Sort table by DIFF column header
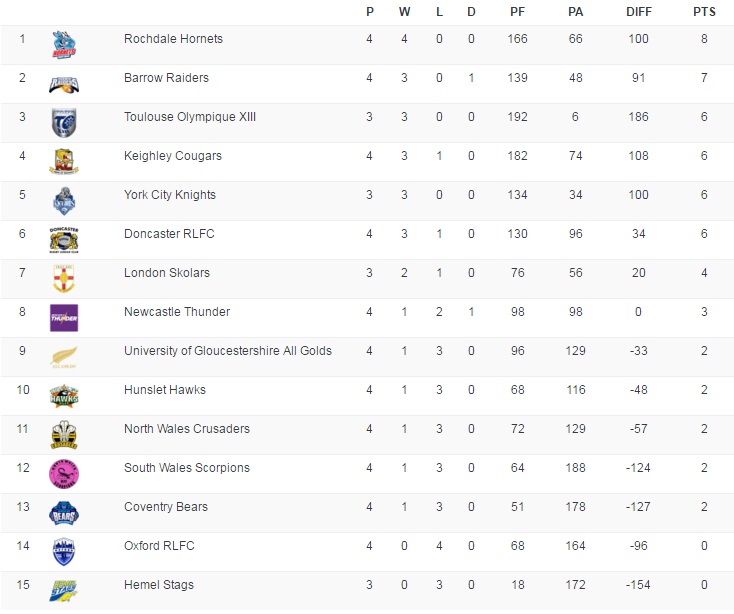Screen dimensions: 734x614 (x=637, y=12)
